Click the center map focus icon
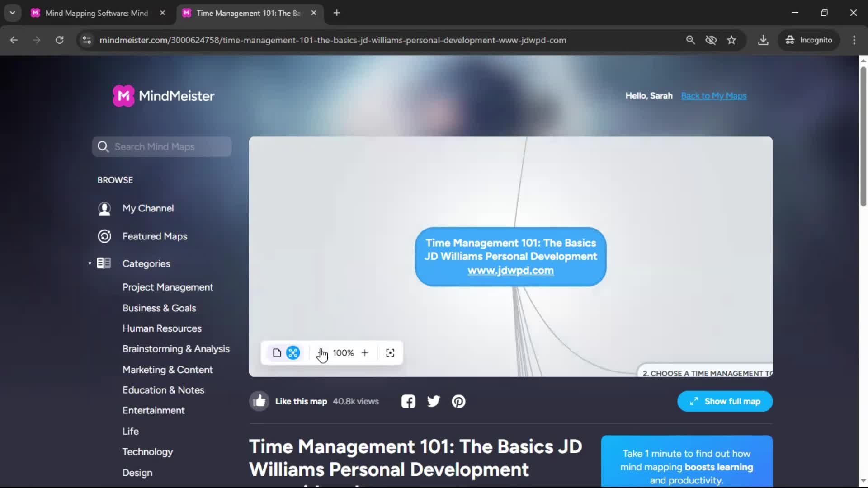The image size is (868, 488). point(390,353)
